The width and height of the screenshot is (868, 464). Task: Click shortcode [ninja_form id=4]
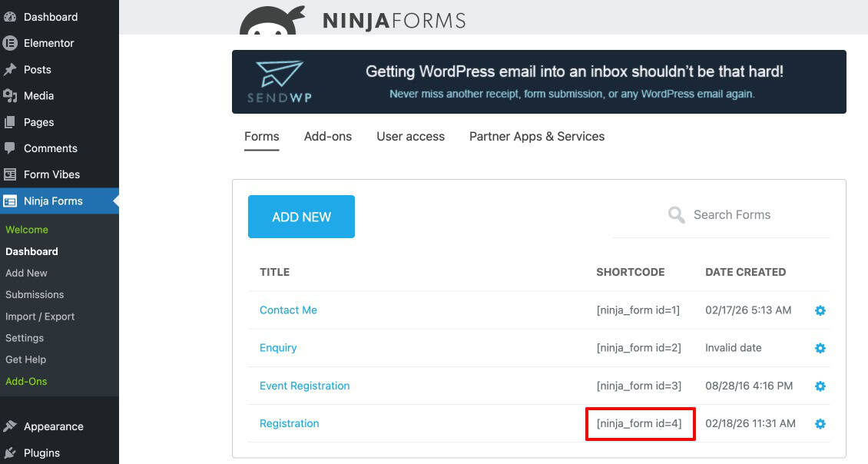click(639, 423)
